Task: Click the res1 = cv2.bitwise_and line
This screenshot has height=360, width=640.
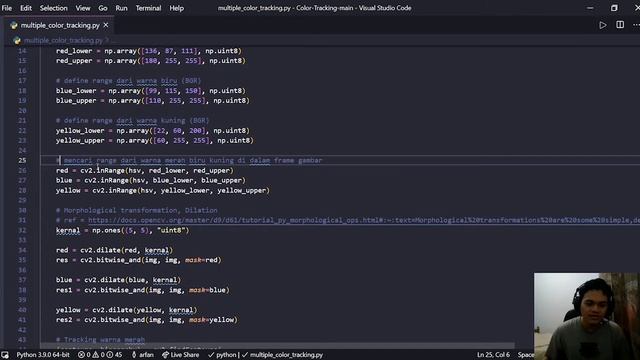Action: 142,290
